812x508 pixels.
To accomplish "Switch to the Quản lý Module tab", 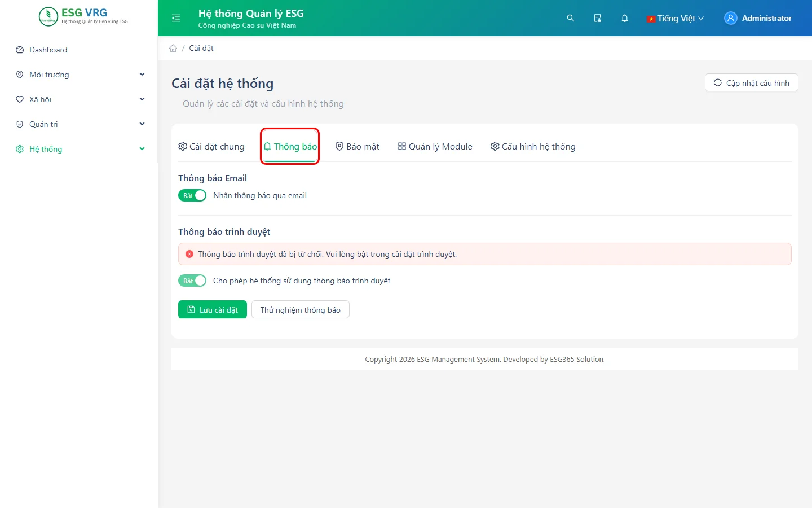I will tap(435, 146).
